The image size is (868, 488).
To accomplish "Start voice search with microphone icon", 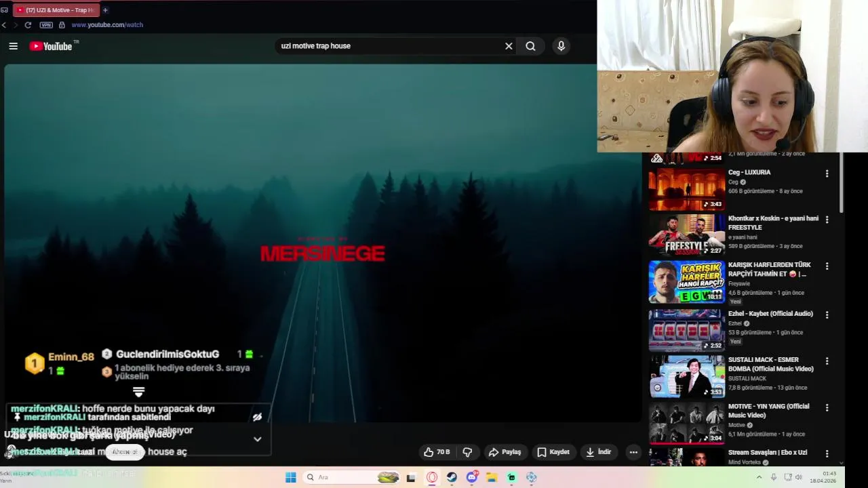I will coord(561,46).
